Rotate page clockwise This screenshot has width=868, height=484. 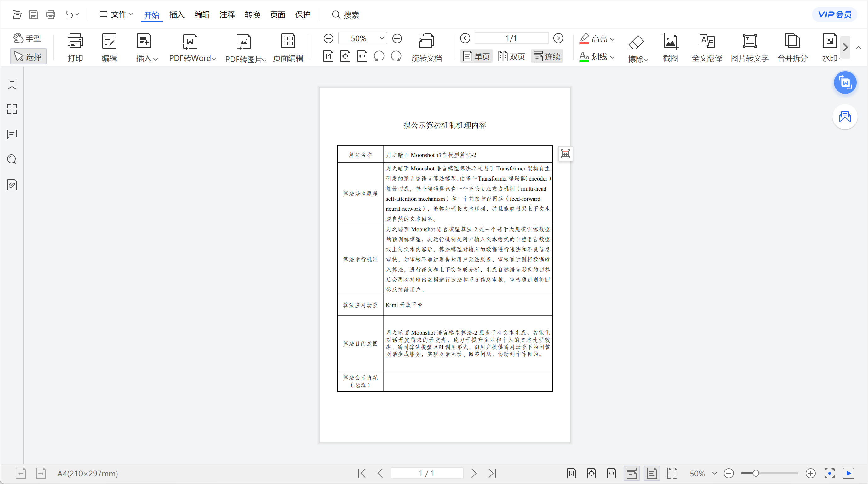pos(396,56)
